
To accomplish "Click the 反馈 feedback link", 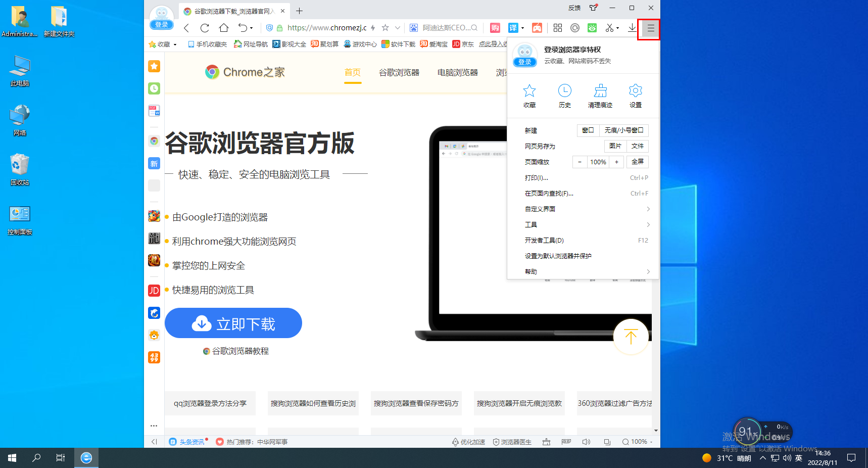I will pyautogui.click(x=574, y=8).
